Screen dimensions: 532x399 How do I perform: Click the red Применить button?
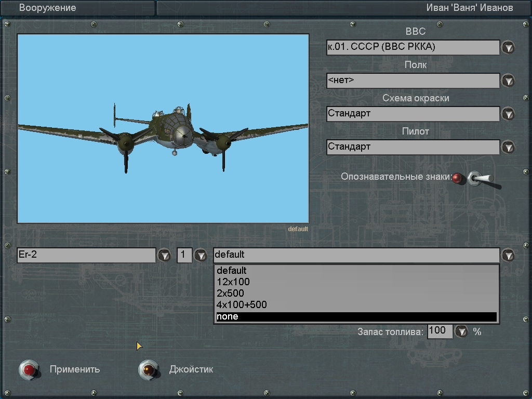click(29, 369)
